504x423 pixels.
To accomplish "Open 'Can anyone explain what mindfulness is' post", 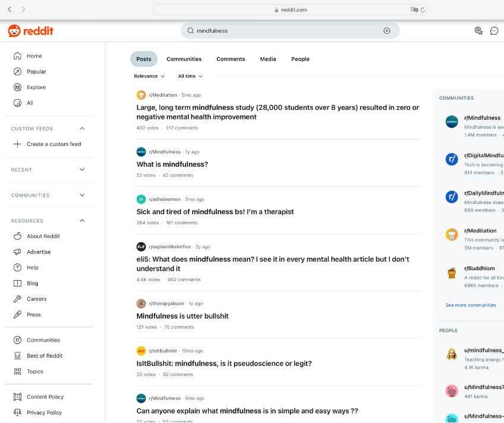I will pyautogui.click(x=247, y=411).
